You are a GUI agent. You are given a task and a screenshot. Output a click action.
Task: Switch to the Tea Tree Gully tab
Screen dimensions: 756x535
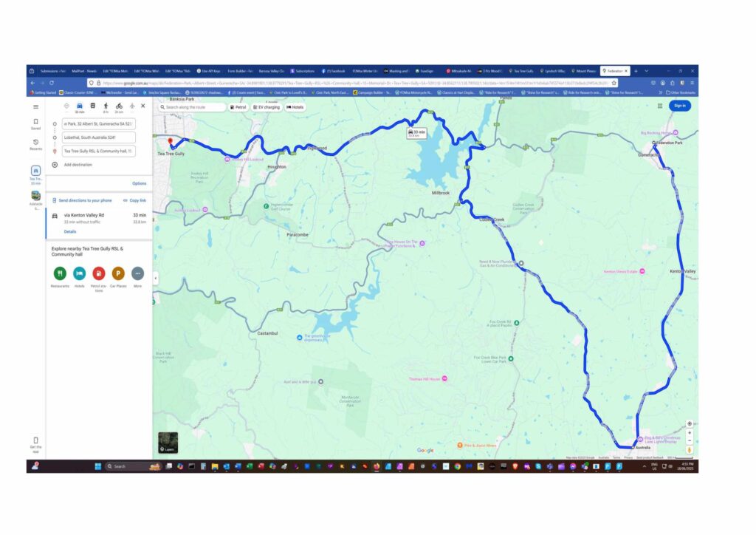(x=522, y=71)
